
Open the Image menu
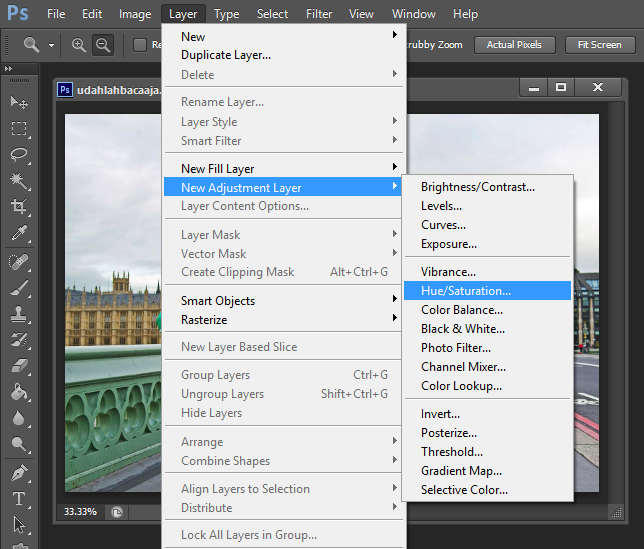point(135,14)
